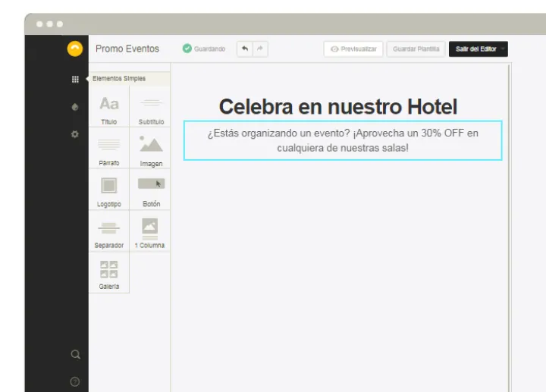Select the Subtítulo element
The image size is (546, 392).
pyautogui.click(x=151, y=107)
